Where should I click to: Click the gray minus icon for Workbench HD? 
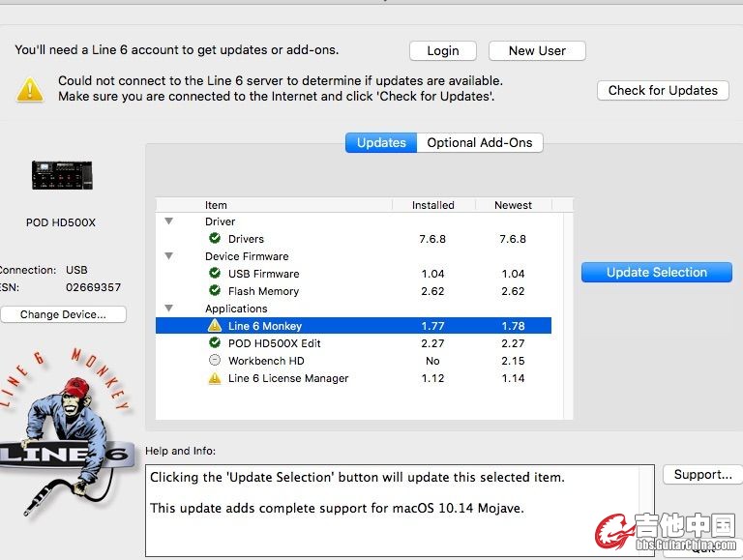215,361
